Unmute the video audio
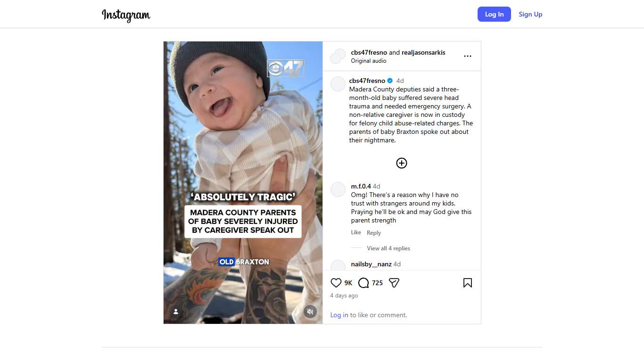This screenshot has width=644, height=362. pyautogui.click(x=310, y=311)
